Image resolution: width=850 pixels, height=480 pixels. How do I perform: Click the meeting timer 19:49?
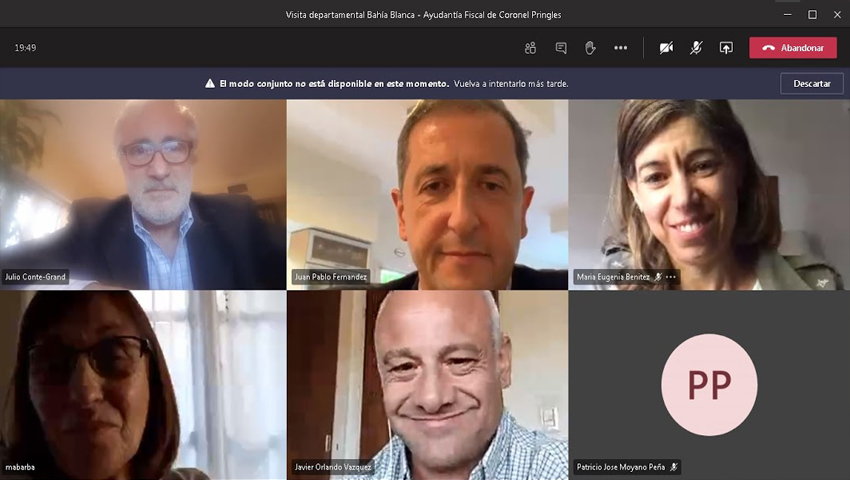pos(25,48)
